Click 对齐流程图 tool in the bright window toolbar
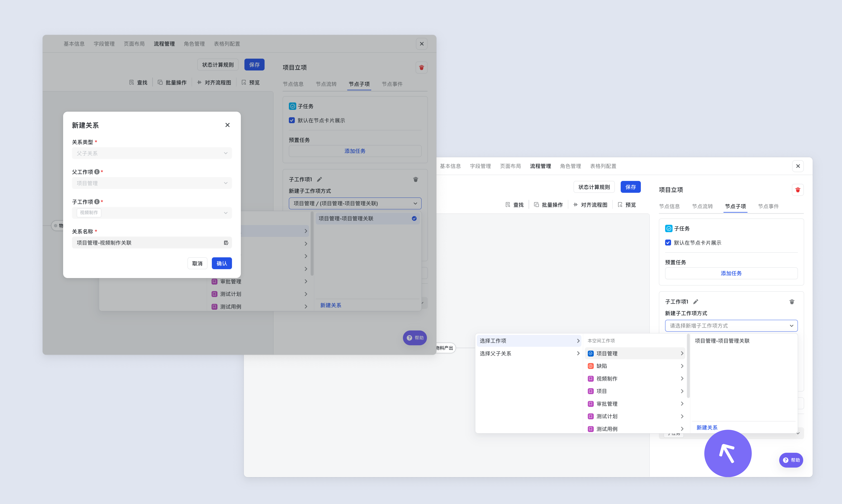Viewport: 842px width, 504px height. coord(590,205)
